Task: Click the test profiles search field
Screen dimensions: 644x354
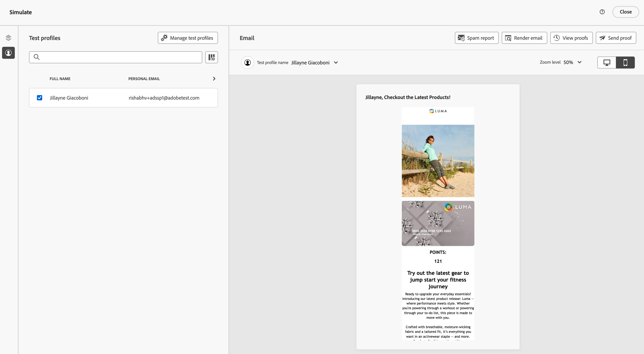Action: (115, 57)
